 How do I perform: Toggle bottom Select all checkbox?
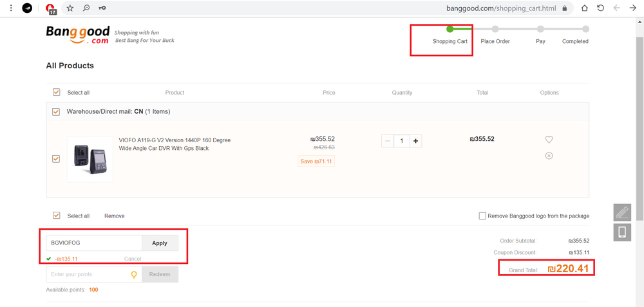point(56,216)
